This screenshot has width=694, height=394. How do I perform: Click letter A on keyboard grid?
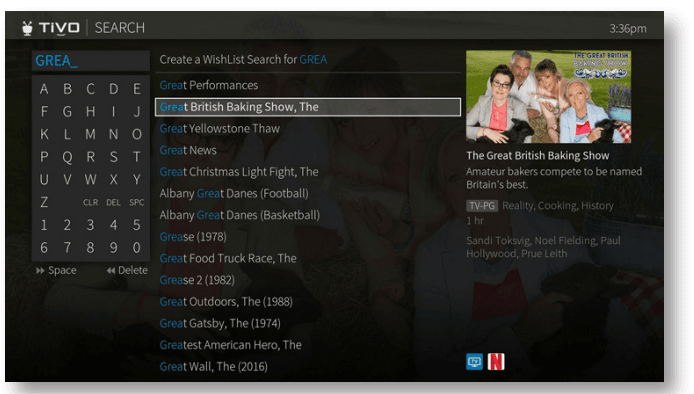click(44, 89)
